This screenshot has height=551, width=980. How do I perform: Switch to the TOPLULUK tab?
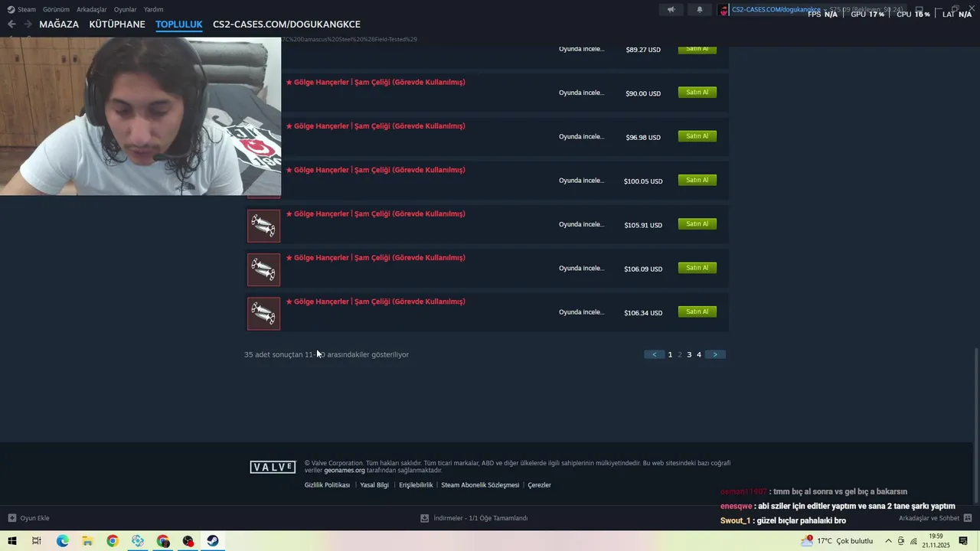click(x=179, y=24)
